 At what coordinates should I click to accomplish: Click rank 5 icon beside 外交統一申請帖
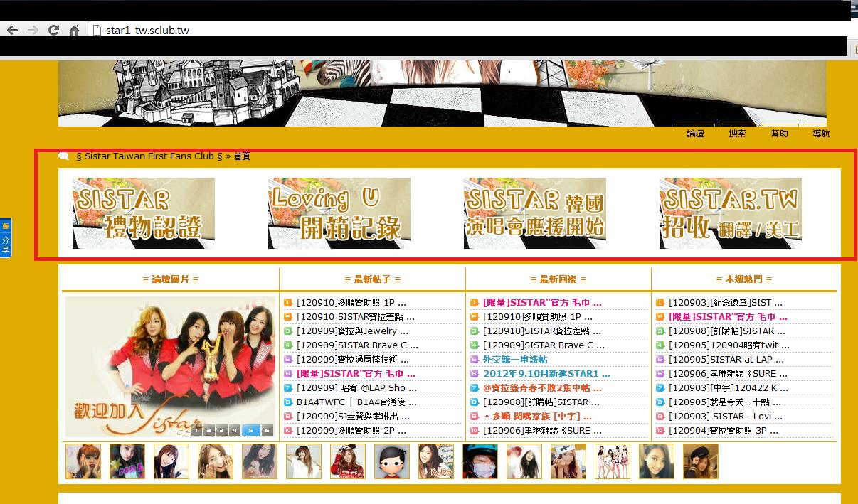tap(474, 360)
